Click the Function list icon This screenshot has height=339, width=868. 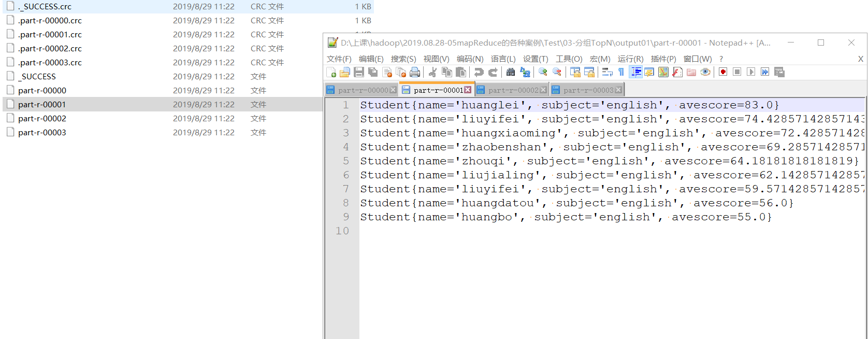(677, 72)
